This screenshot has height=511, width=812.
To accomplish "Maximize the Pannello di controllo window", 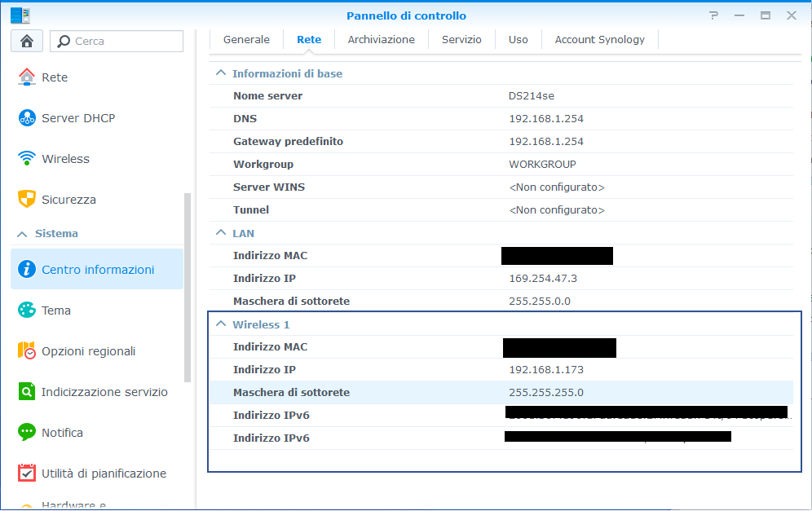I will pos(766,15).
